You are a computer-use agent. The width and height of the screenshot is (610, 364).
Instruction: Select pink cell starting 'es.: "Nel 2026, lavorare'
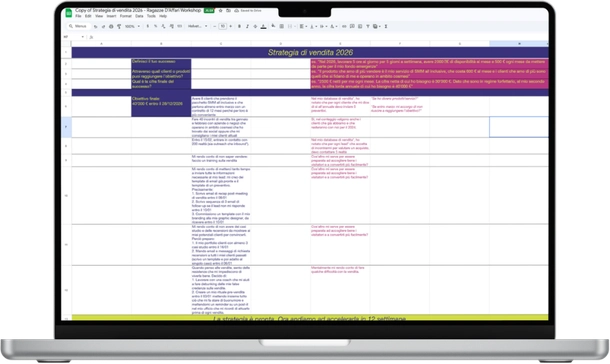tap(429, 63)
